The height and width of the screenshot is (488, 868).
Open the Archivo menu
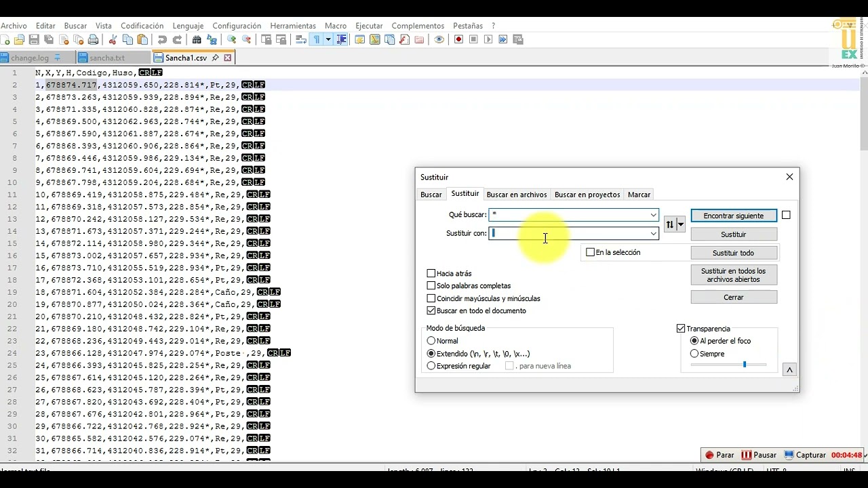click(x=14, y=26)
